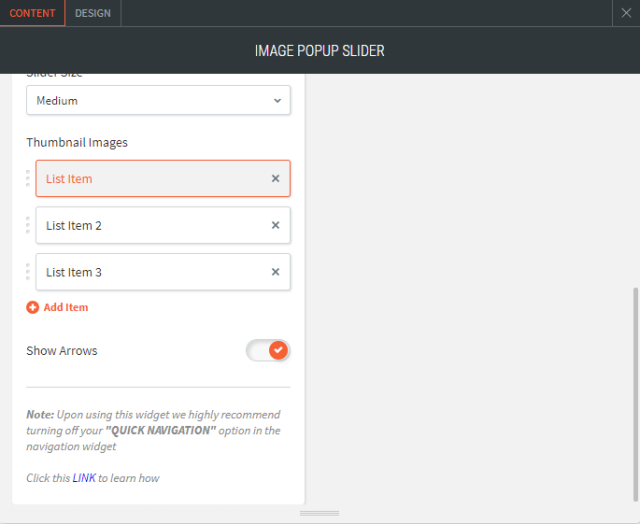The height and width of the screenshot is (524, 640).
Task: Switch to the Content tab
Action: [32, 13]
